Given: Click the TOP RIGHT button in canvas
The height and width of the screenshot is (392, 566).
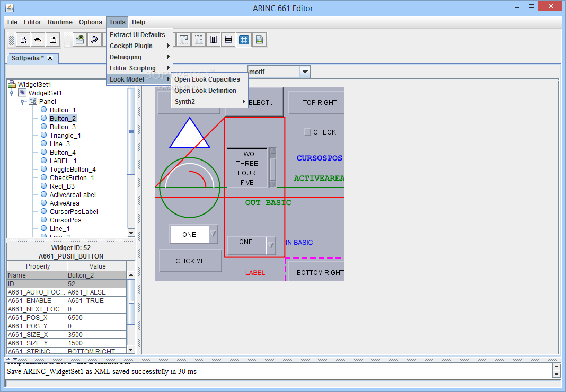Looking at the screenshot, I should tap(316, 103).
